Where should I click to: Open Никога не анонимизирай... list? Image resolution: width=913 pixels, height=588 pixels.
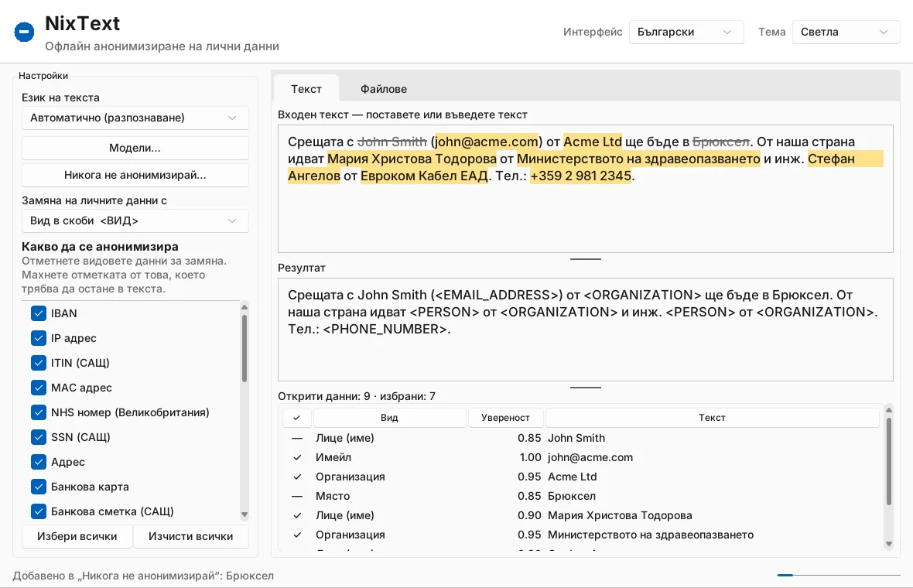pyautogui.click(x=135, y=175)
